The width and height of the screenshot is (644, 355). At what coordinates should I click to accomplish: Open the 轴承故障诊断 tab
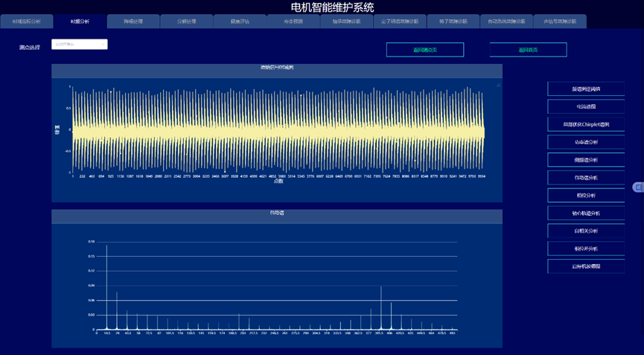[346, 22]
